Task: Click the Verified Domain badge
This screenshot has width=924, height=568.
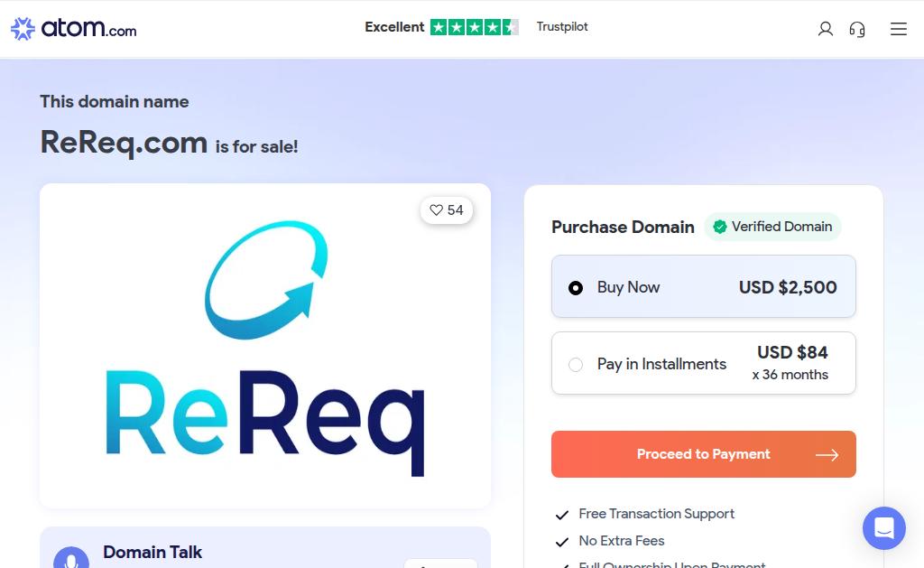Action: click(x=772, y=227)
